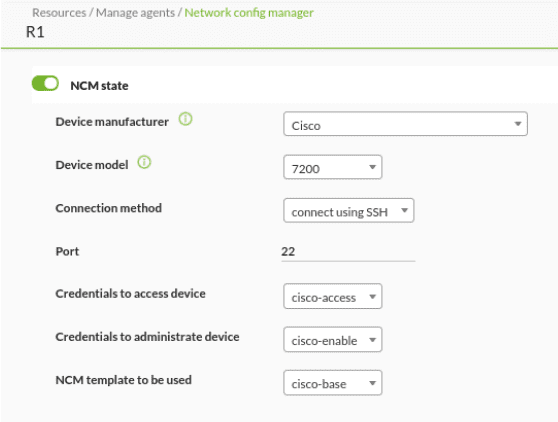This screenshot has height=422, width=558.
Task: Open the 7200 device model dropdown
Action: [333, 167]
